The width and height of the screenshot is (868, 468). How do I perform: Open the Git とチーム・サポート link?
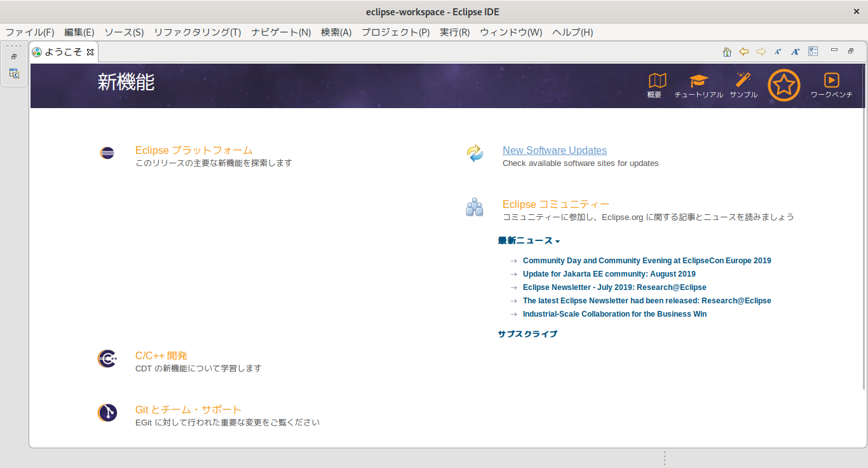(189, 410)
